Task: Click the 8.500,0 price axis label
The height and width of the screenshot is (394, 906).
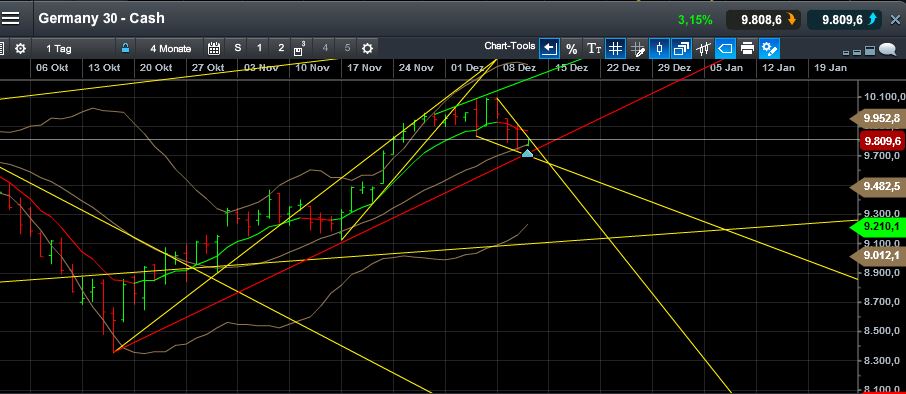Action: point(881,331)
